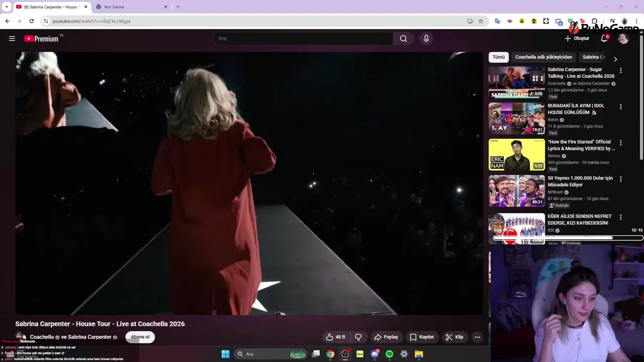Open Windows Start menu

point(225,354)
